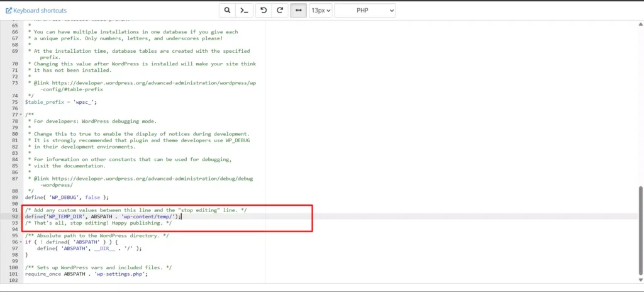644x292 pixels.
Task: Open the Keyboard shortcuts link
Action: coord(36,11)
